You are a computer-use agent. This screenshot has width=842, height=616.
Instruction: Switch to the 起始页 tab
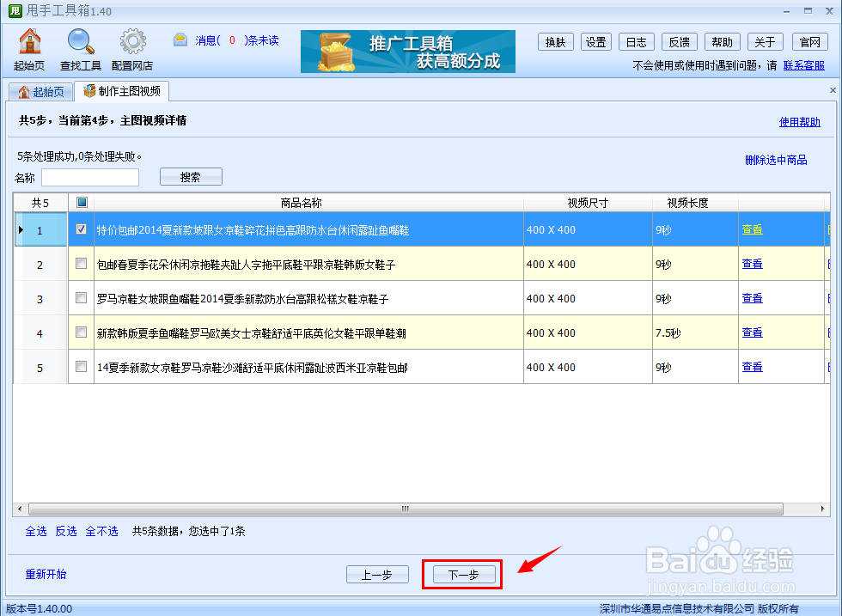click(x=41, y=92)
